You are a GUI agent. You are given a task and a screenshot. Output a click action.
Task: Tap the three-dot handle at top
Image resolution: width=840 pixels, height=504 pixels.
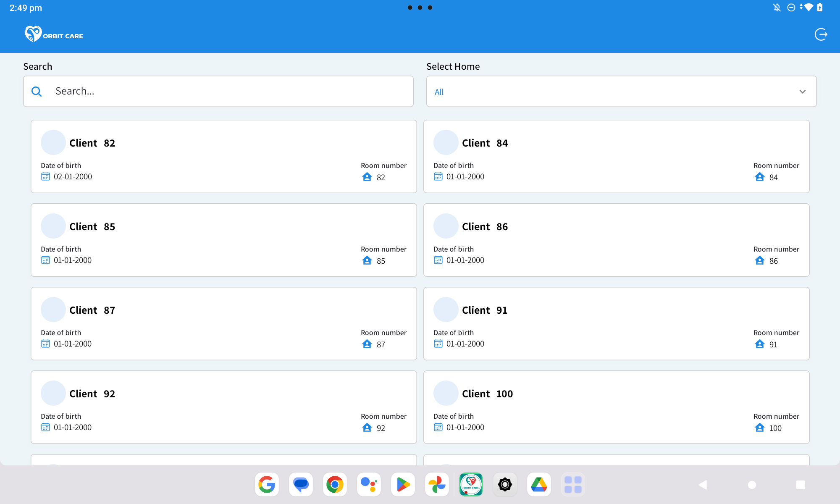(x=420, y=8)
